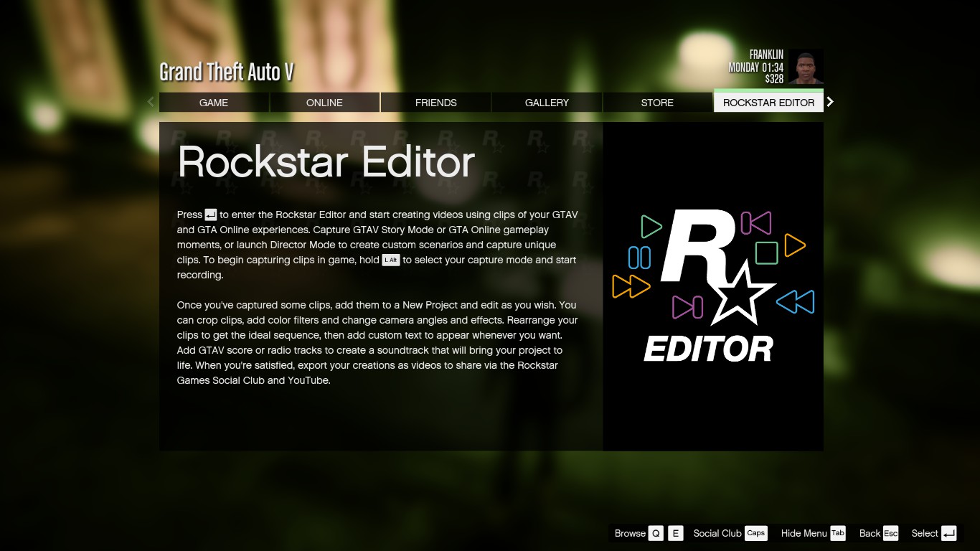
Task: Click the Social Club footer label
Action: (717, 533)
